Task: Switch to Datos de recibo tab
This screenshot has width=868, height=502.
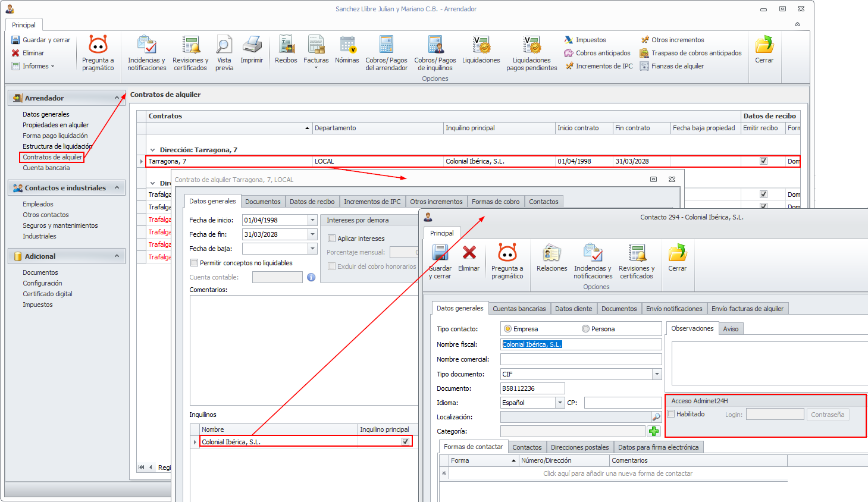Action: pos(312,202)
